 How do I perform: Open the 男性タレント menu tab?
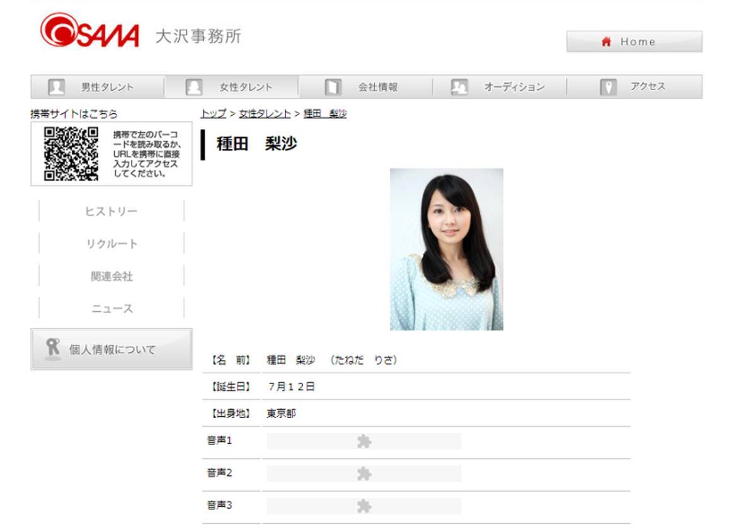coord(98,87)
